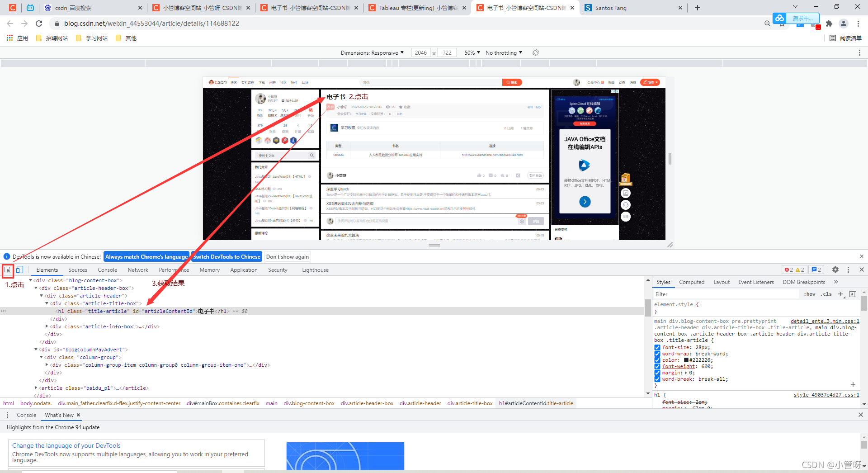Screen dimensions: 868x473
Task: Click the rotate device icon
Action: click(536, 52)
